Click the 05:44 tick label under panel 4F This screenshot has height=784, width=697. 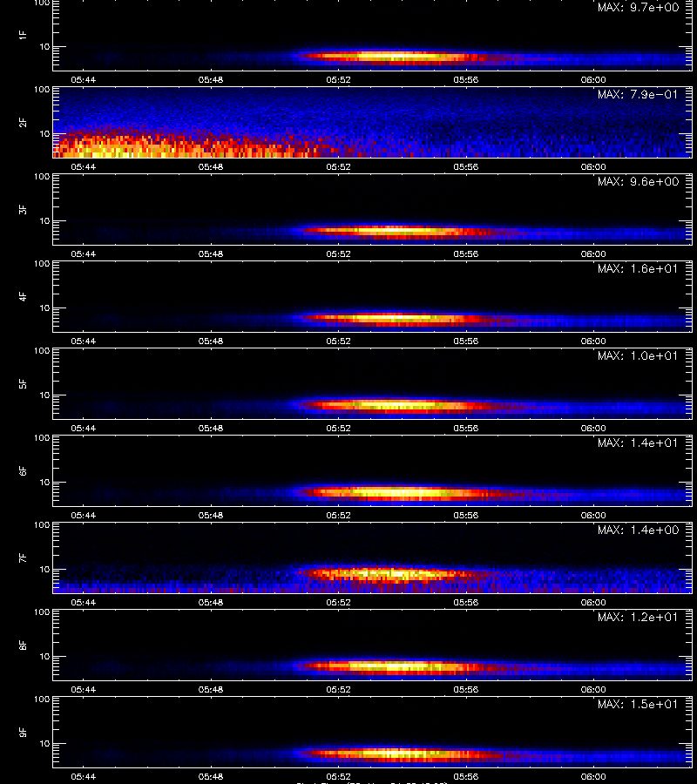coord(83,341)
